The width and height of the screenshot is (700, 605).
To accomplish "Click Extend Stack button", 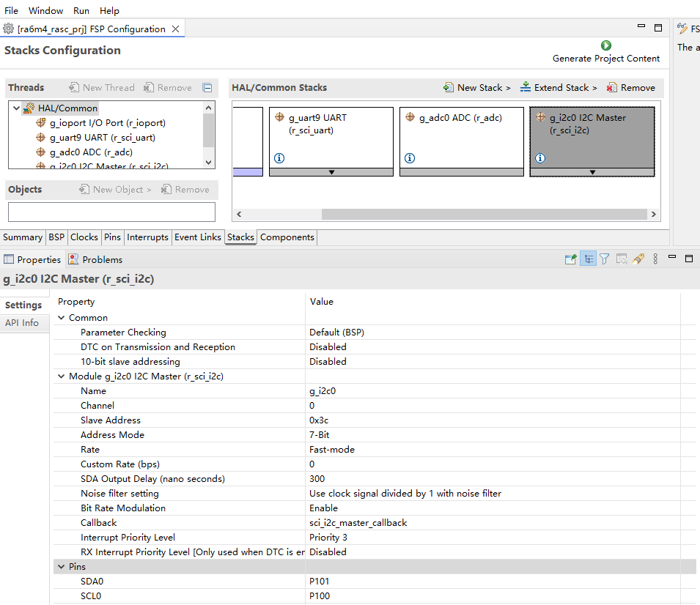I will pos(559,87).
